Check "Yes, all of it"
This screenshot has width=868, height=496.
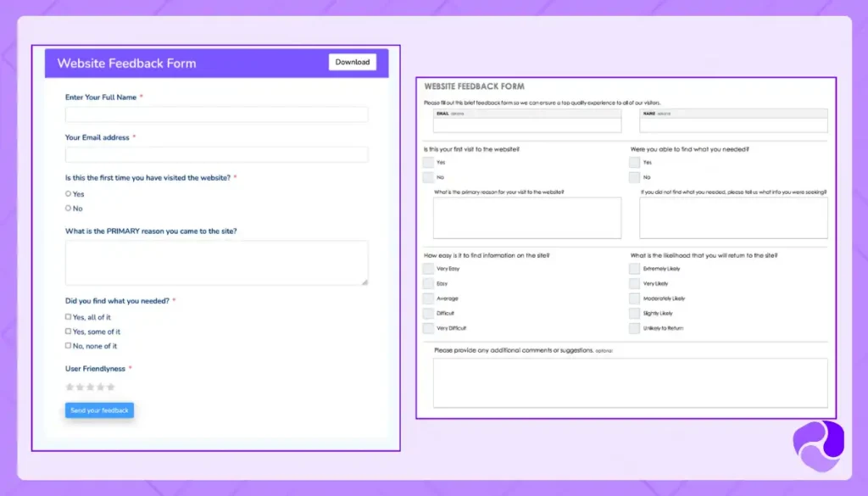pyautogui.click(x=70, y=315)
